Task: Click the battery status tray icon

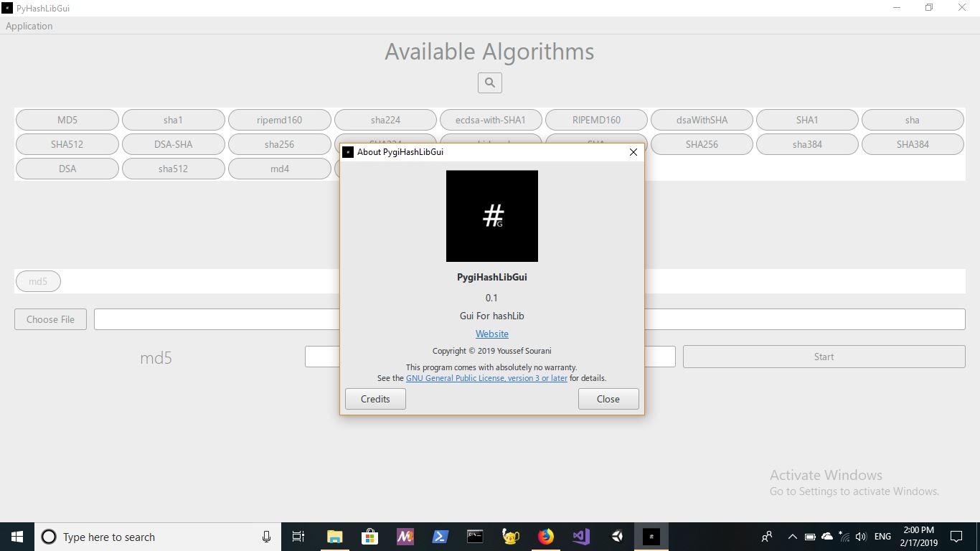Action: click(809, 537)
